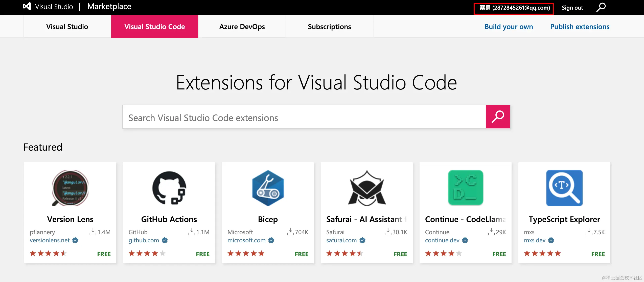Click TypeScript Explorer star rating

[542, 253]
